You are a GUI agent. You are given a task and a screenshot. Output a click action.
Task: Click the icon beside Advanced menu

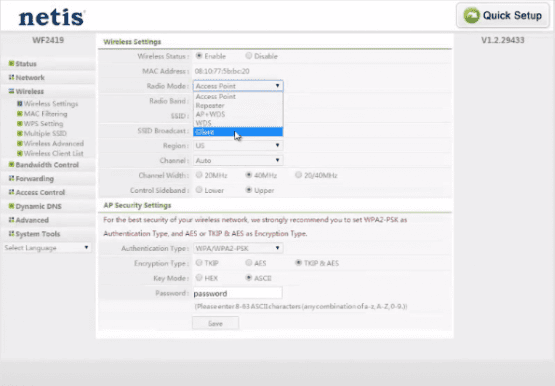coord(11,220)
